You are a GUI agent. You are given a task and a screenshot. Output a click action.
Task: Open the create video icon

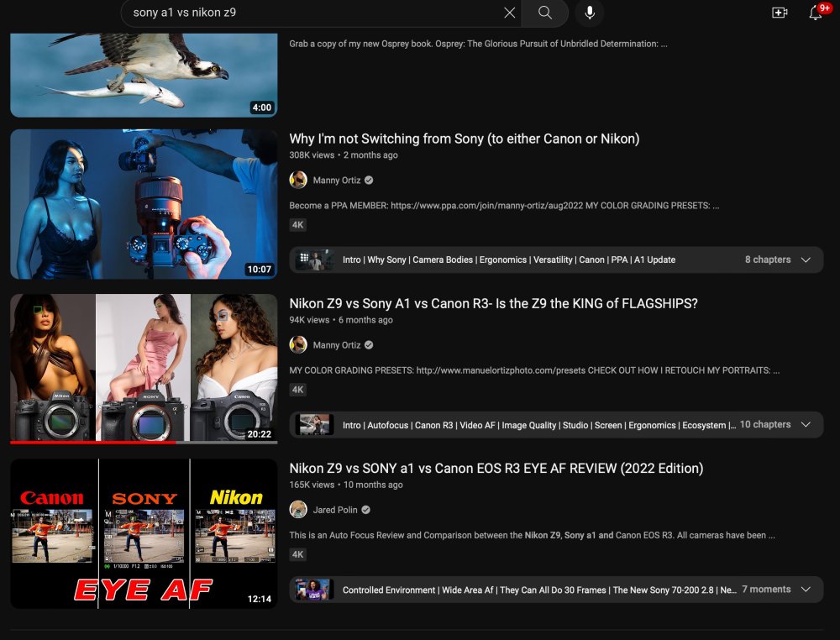click(x=780, y=13)
